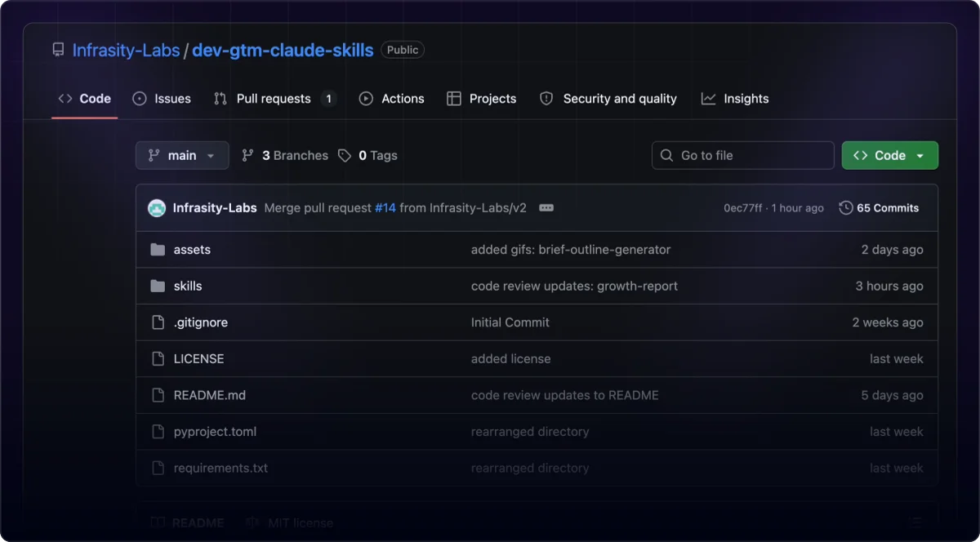
Task: Switch to the Code tab
Action: 84,99
